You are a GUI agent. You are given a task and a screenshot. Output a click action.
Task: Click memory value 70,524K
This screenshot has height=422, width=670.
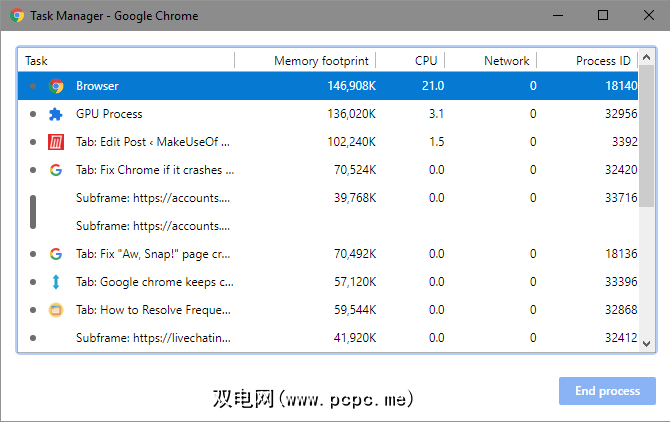coord(355,170)
